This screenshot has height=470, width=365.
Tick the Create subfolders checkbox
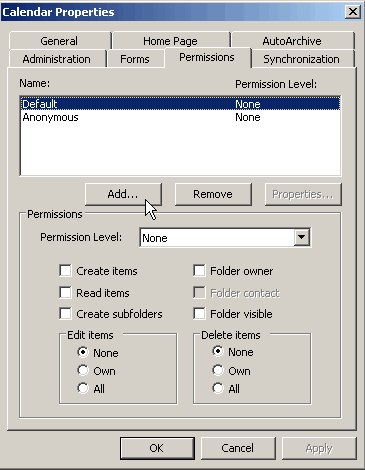click(x=65, y=314)
